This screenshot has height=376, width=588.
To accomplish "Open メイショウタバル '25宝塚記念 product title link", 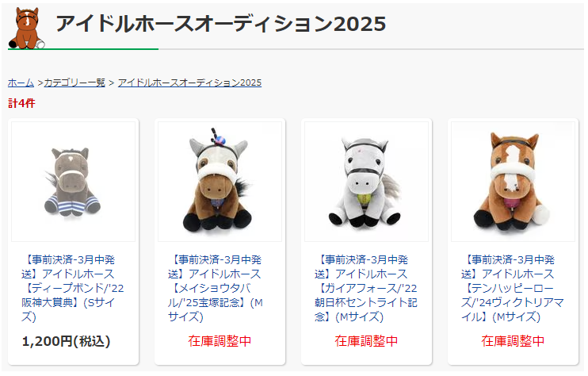I will (216, 288).
